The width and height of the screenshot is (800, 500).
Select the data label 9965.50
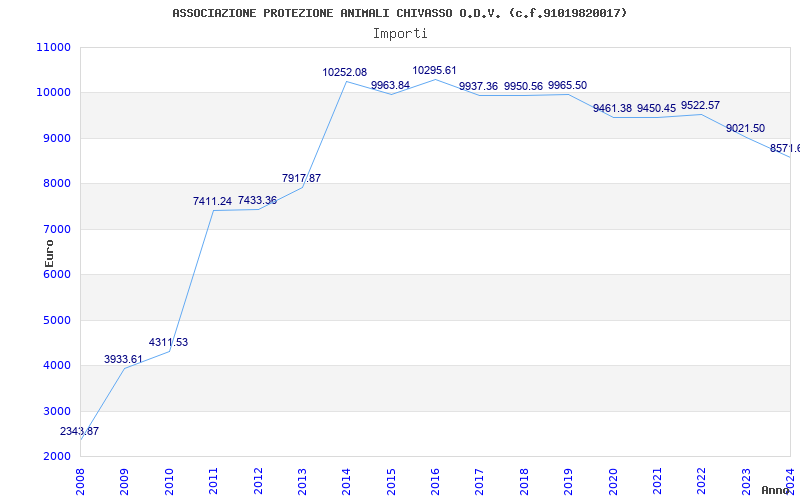(567, 86)
